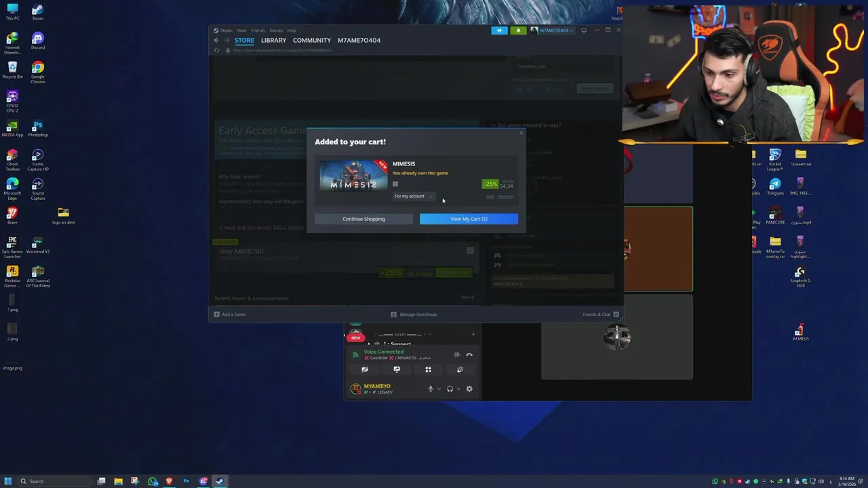The image size is (868, 488).
Task: Open the Steam LIBRARY tab
Action: [273, 40]
